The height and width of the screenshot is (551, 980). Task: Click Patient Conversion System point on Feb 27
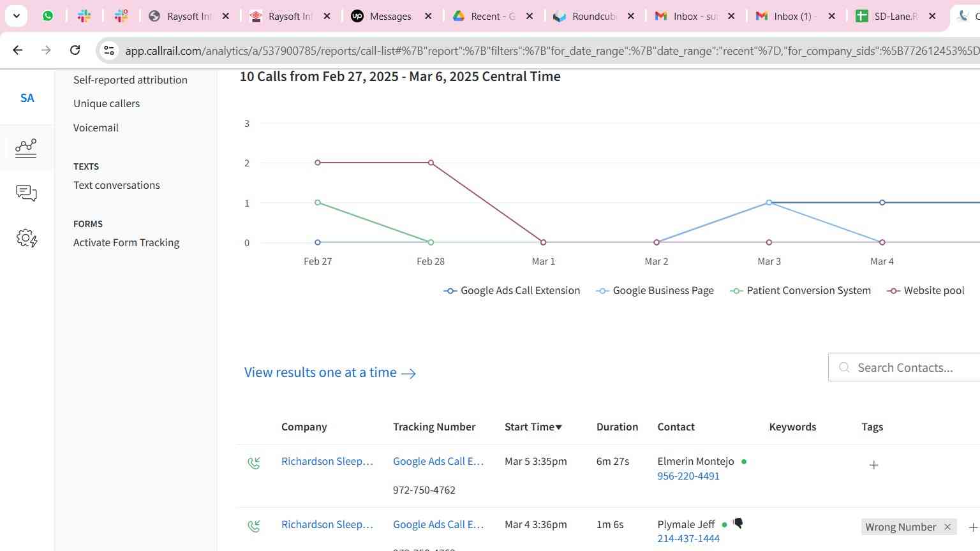(x=318, y=203)
